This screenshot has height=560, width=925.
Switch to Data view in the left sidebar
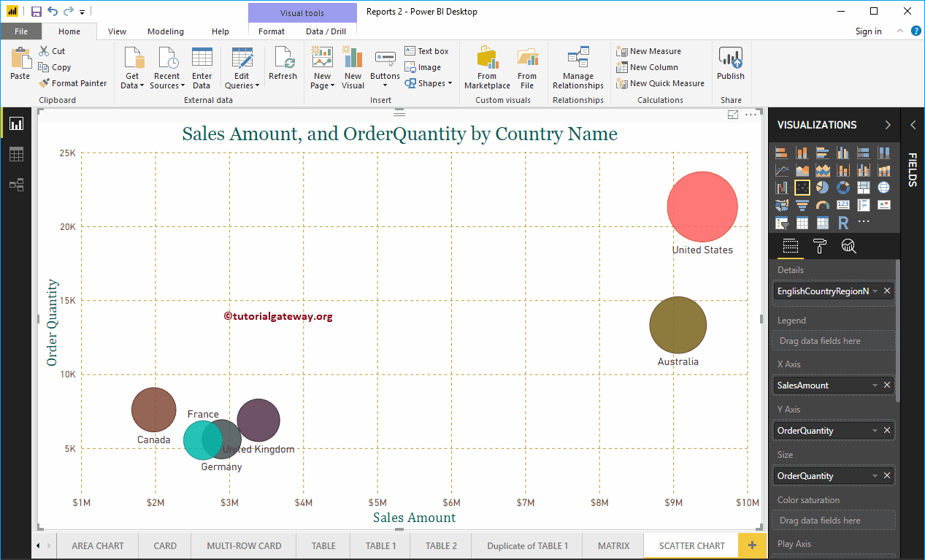click(16, 154)
